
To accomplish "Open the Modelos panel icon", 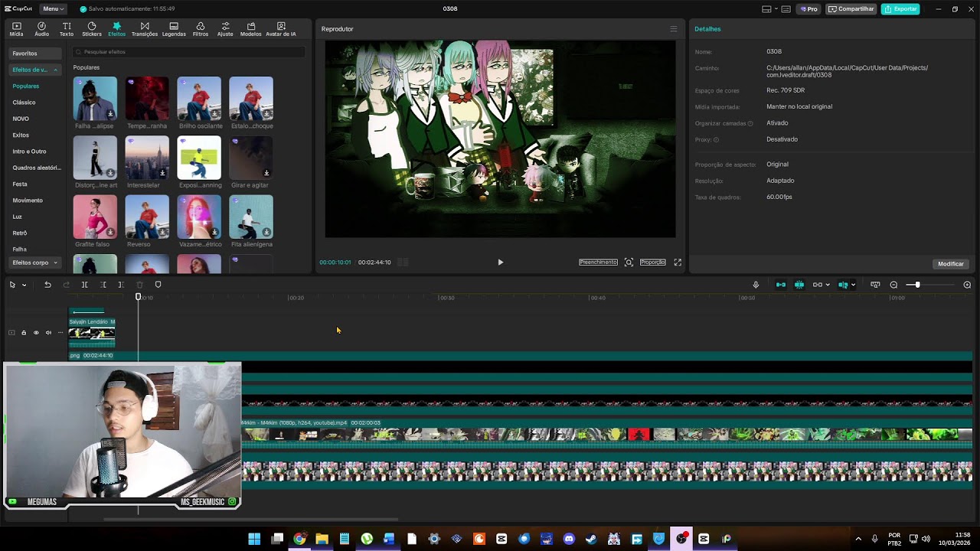I will [x=250, y=29].
